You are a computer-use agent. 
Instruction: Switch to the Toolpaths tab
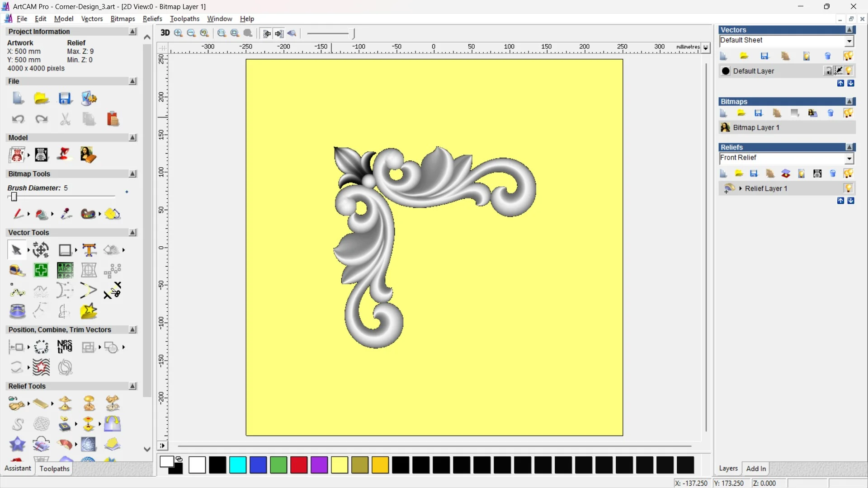pyautogui.click(x=54, y=469)
